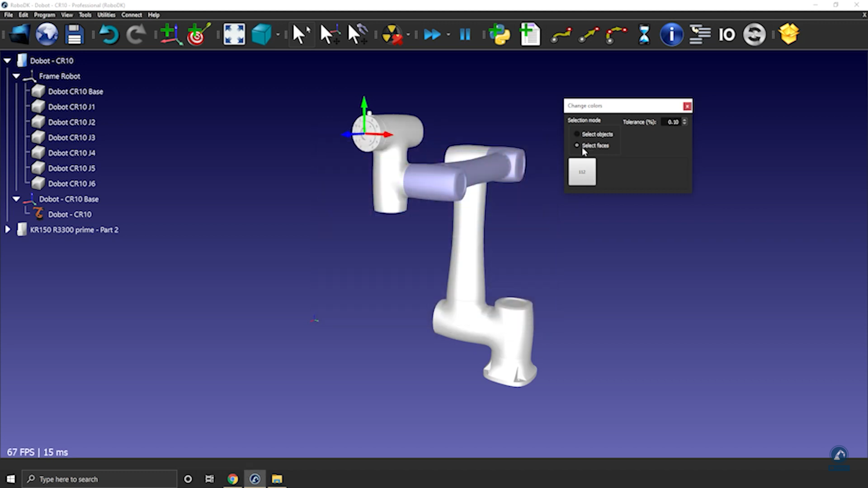Select the 'Select faces' radio button

[577, 145]
